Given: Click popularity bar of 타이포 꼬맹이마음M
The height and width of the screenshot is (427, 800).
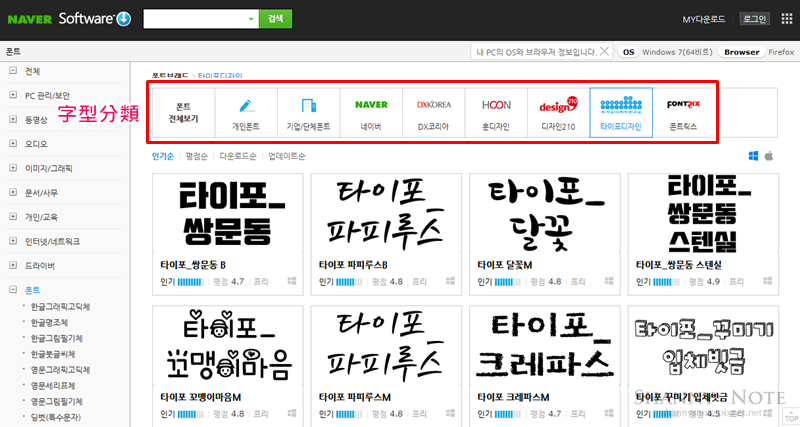Looking at the screenshot, I should [x=190, y=414].
